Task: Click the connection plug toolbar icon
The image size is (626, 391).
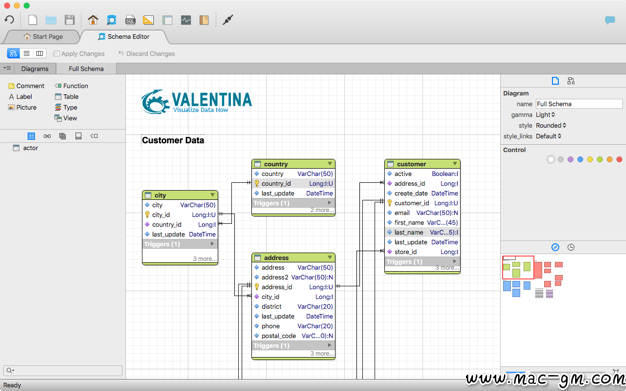Action: [x=228, y=20]
